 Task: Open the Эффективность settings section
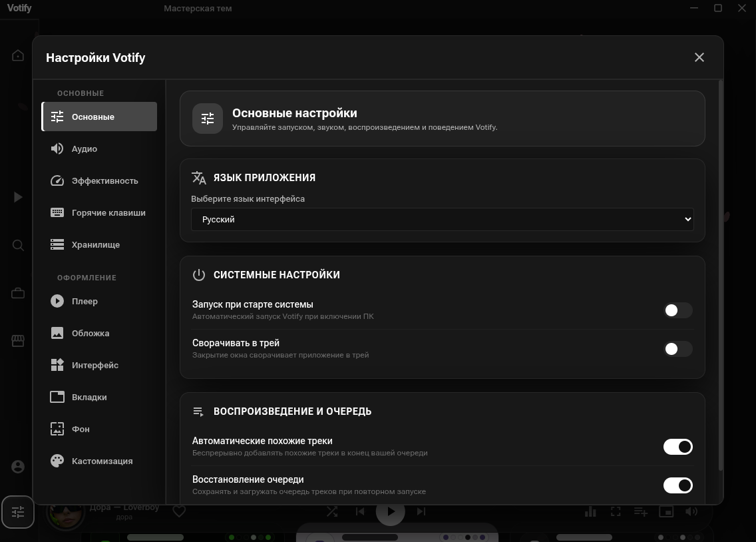pos(99,181)
